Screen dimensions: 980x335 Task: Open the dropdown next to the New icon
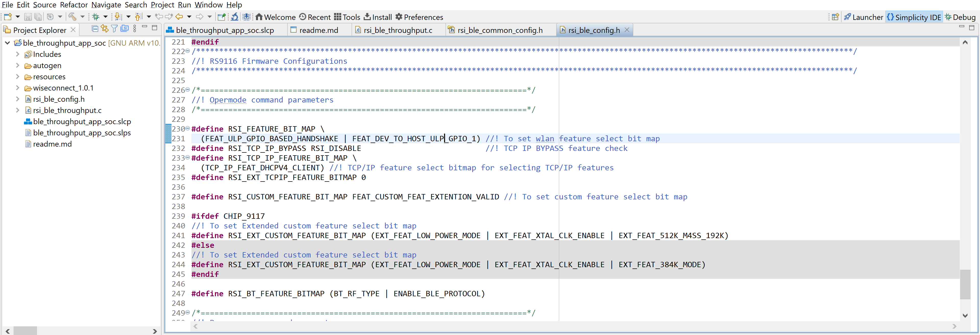[18, 17]
